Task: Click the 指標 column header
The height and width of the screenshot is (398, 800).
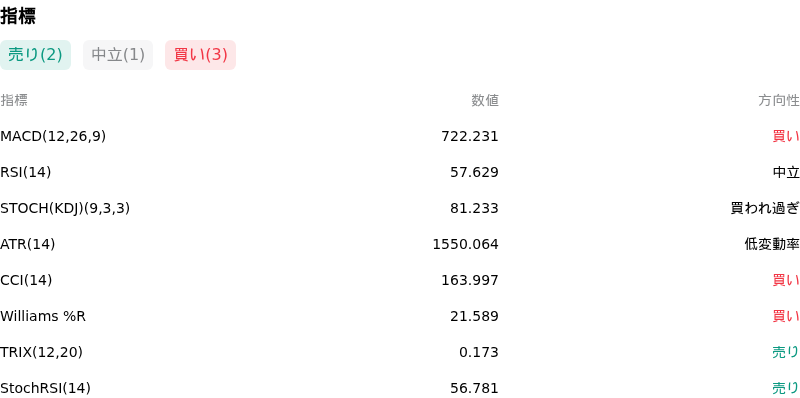Action: tap(14, 100)
